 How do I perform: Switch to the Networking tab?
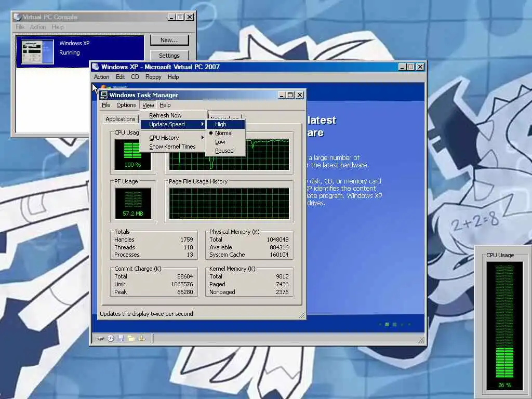[x=224, y=117]
